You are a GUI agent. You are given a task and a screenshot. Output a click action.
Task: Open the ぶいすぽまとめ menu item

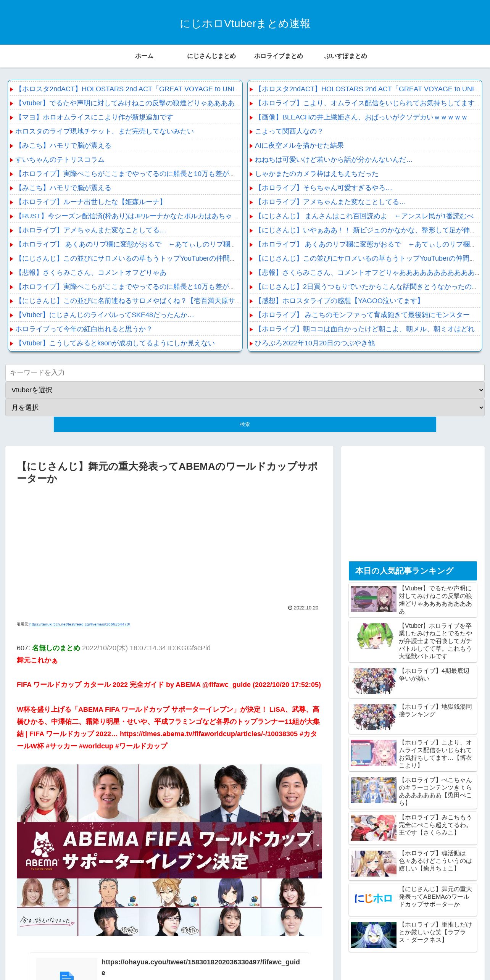(x=346, y=56)
